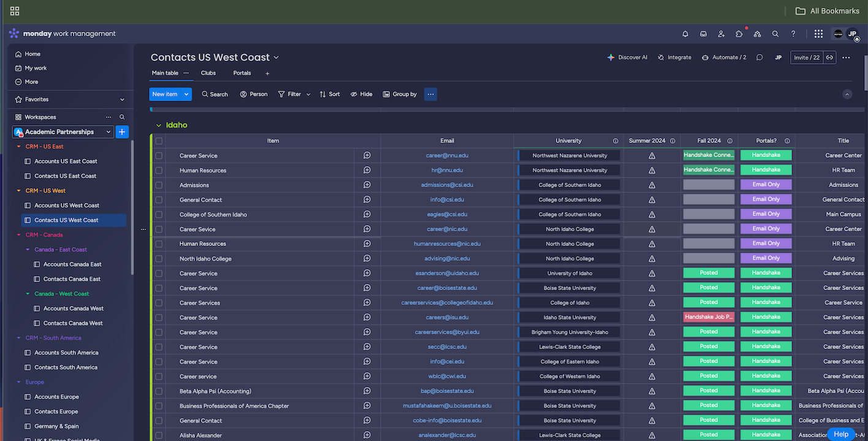
Task: Open the browser apps grid icon
Action: point(15,11)
